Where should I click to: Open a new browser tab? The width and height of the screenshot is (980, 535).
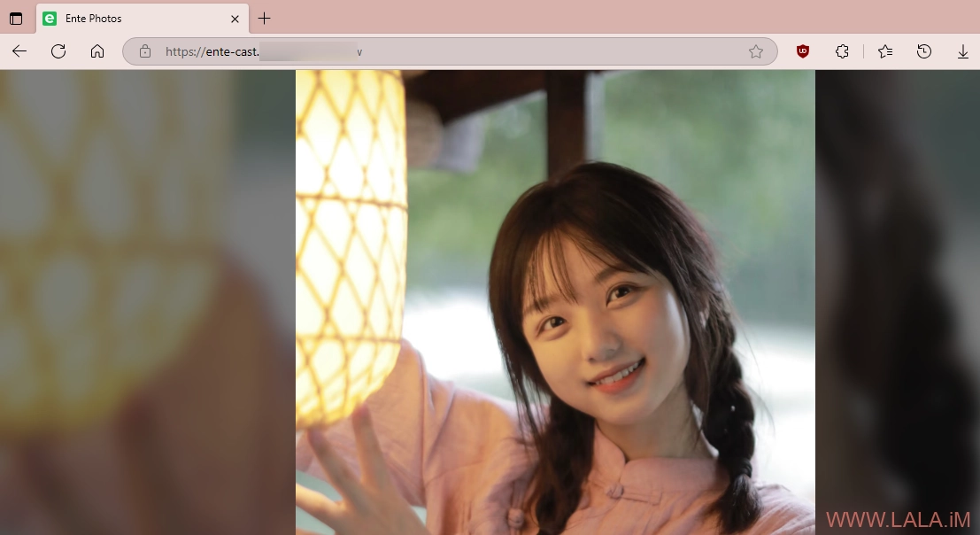(x=264, y=19)
